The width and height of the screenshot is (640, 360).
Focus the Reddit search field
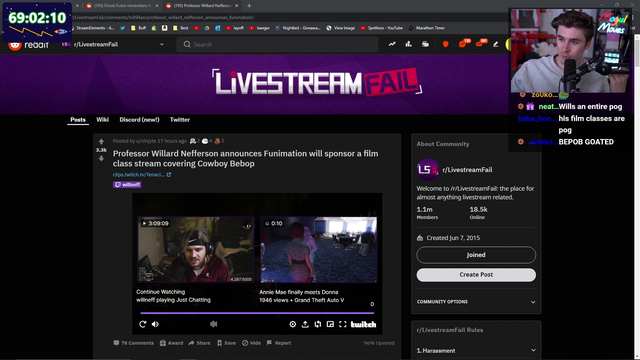(278, 44)
